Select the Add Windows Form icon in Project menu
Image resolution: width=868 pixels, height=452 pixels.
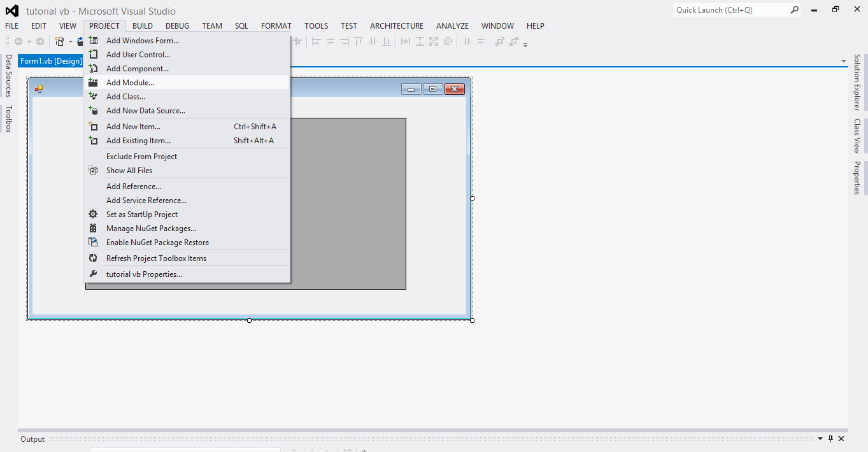pyautogui.click(x=93, y=40)
